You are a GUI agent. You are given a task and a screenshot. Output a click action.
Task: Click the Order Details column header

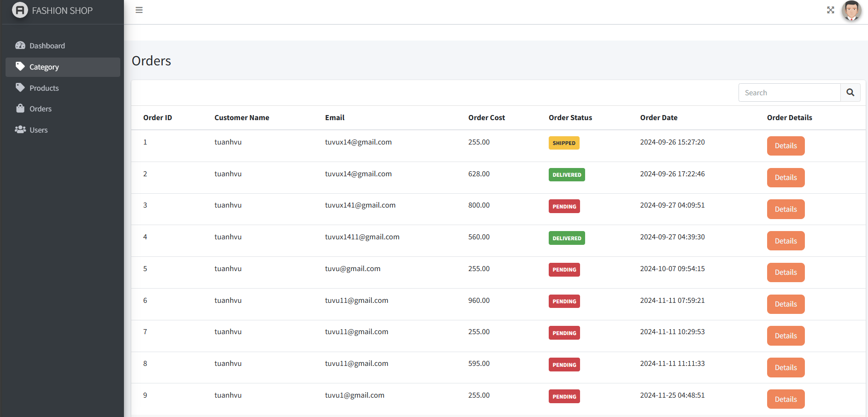[790, 118]
